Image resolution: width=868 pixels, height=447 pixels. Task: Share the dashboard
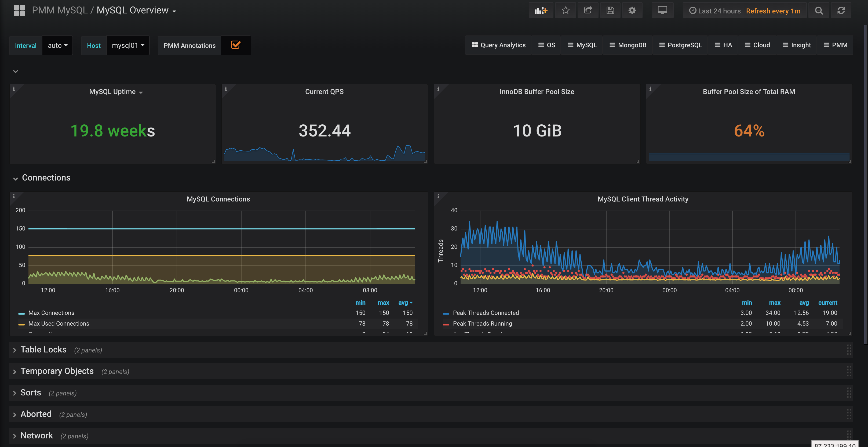[588, 10]
